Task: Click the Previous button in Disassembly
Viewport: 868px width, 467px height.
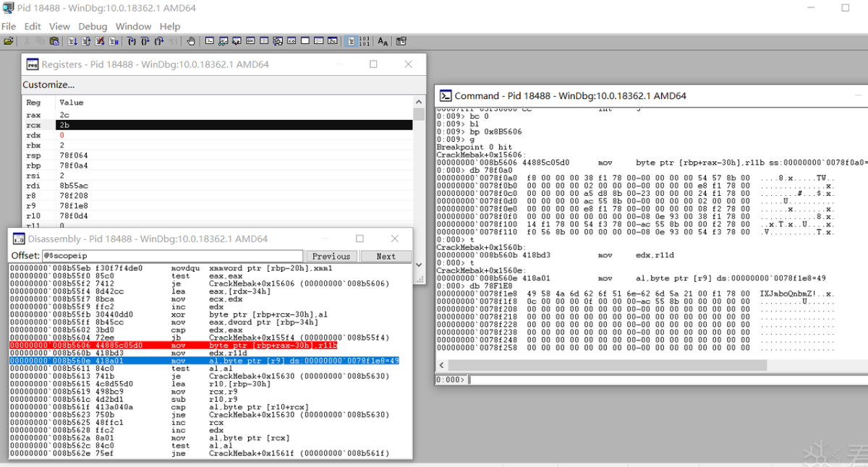Action: (331, 256)
